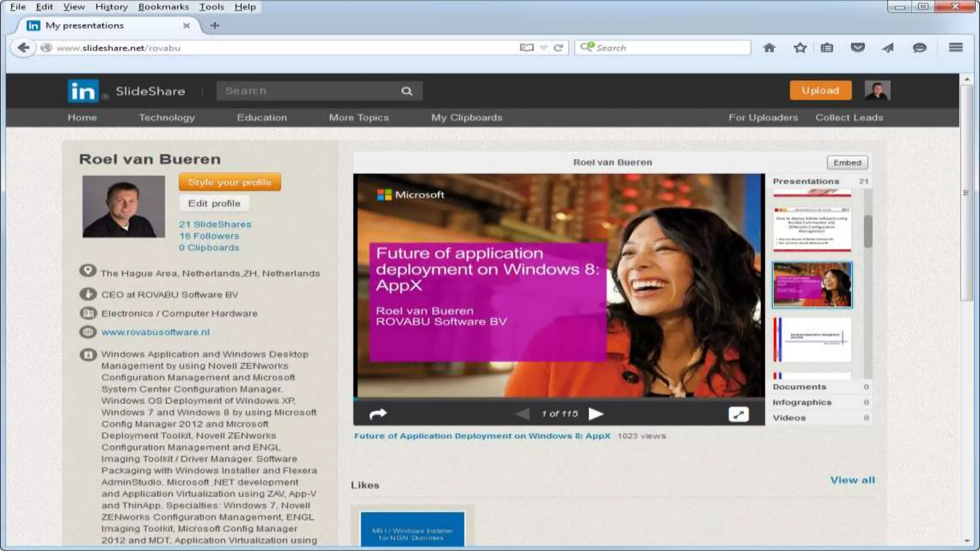Click the share arrow icon on player
The width and height of the screenshot is (980, 551).
(378, 414)
